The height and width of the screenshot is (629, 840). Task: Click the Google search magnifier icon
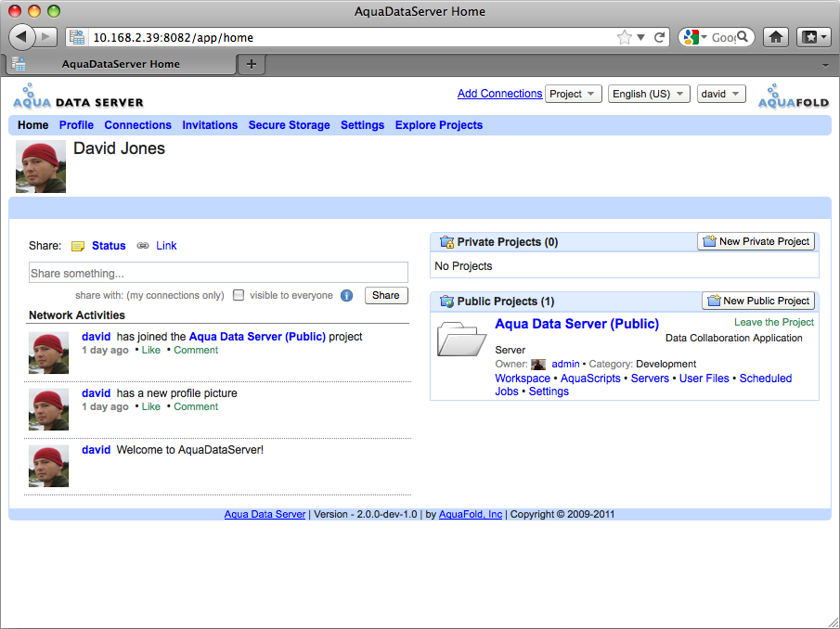pos(743,36)
